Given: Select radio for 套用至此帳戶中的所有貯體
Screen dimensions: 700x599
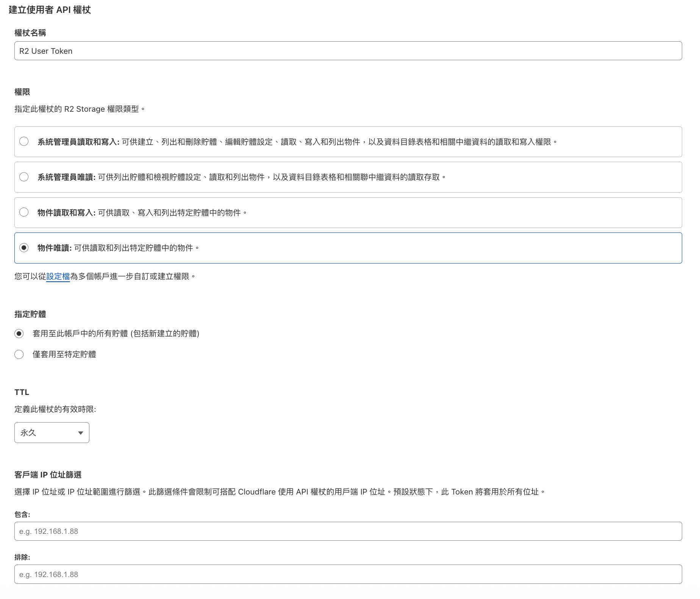Looking at the screenshot, I should pos(19,334).
